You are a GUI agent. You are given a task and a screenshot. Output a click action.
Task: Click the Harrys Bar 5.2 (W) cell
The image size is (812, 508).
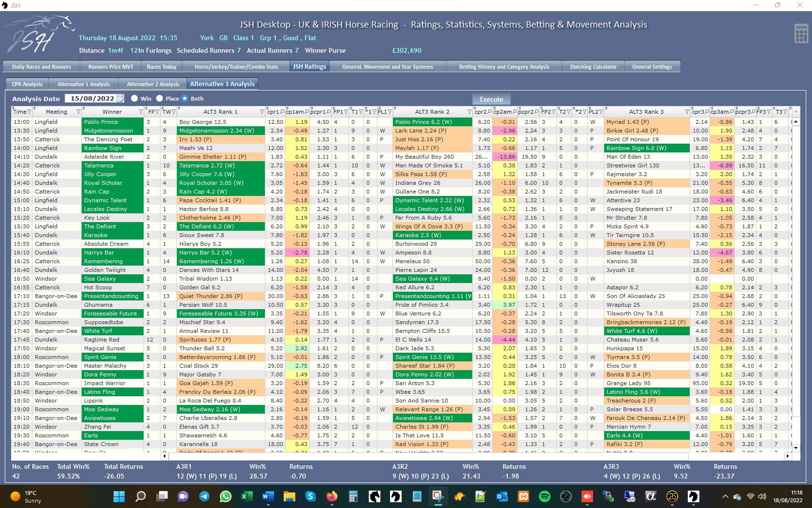(221, 253)
